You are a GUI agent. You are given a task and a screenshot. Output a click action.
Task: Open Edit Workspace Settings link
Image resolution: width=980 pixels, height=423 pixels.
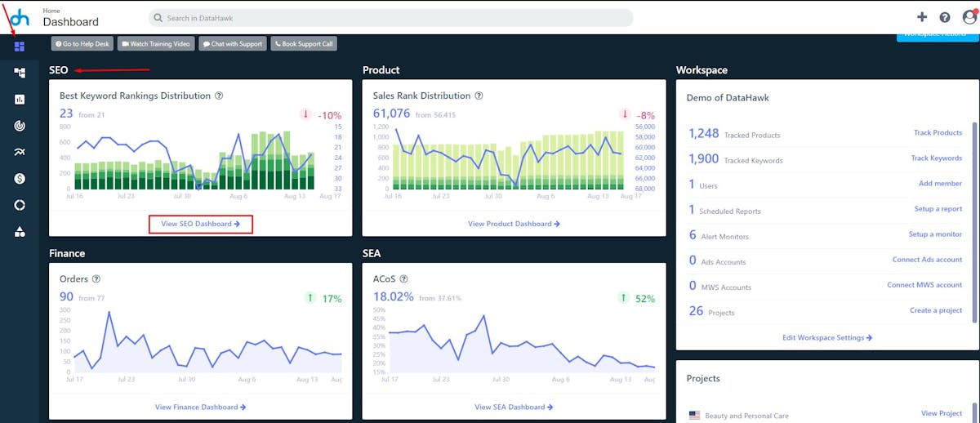[x=827, y=338]
